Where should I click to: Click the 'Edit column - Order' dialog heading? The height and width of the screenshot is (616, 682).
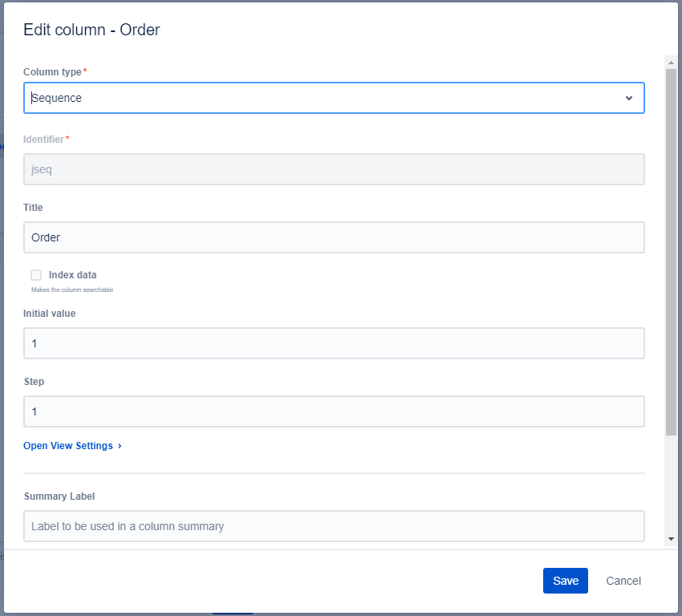[x=91, y=30]
